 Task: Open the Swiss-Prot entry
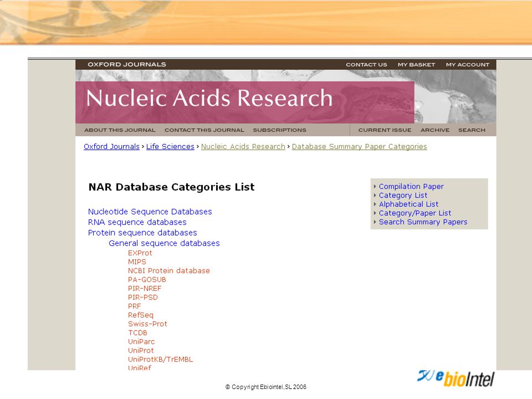click(147, 324)
